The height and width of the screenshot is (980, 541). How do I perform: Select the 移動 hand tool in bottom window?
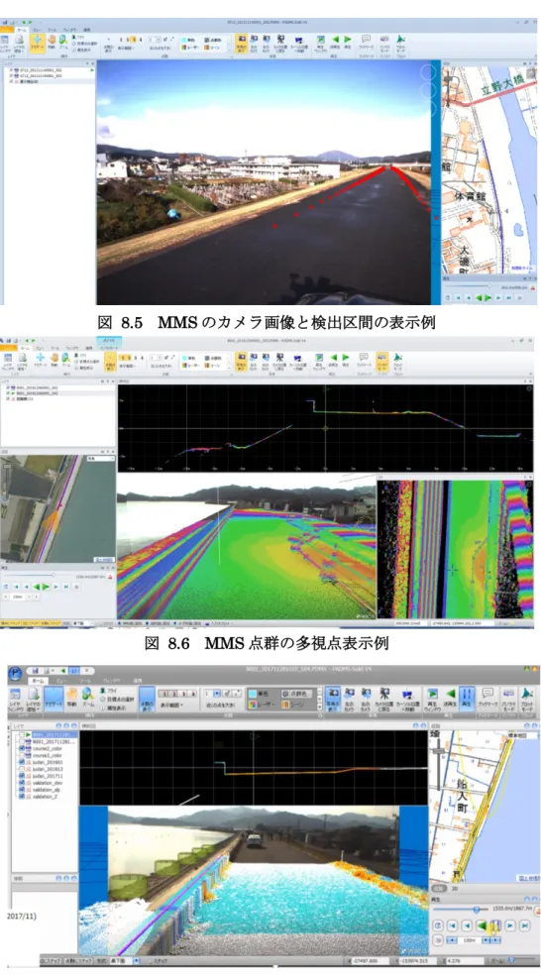point(71,700)
